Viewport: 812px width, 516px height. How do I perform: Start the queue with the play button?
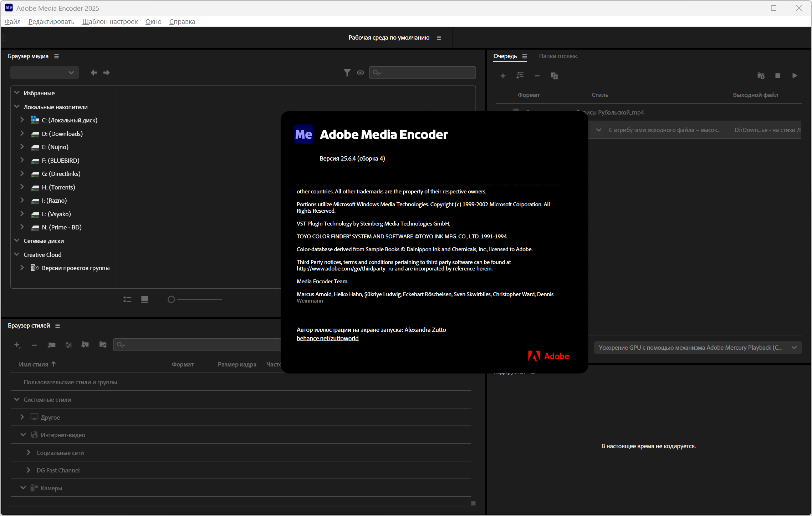point(795,76)
